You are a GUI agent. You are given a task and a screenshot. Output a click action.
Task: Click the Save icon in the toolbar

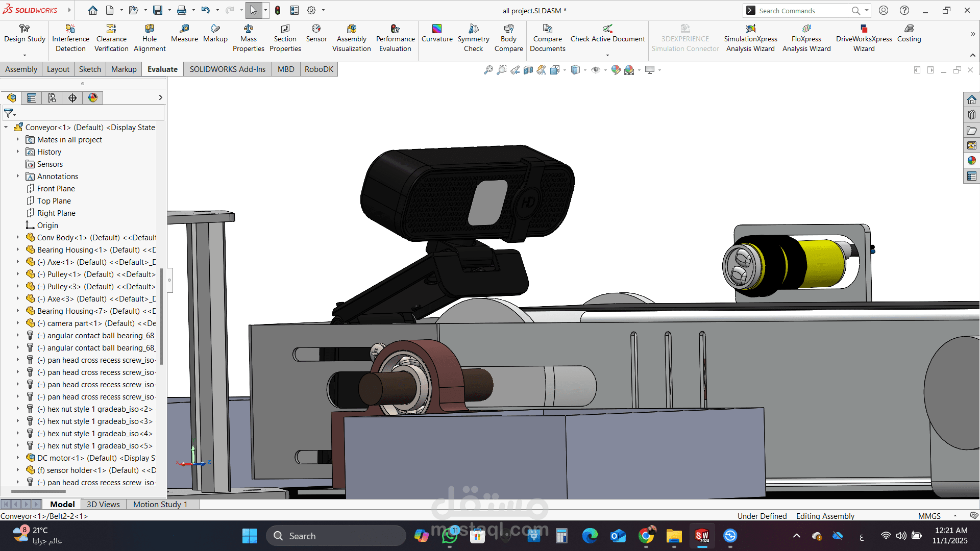[158, 10]
